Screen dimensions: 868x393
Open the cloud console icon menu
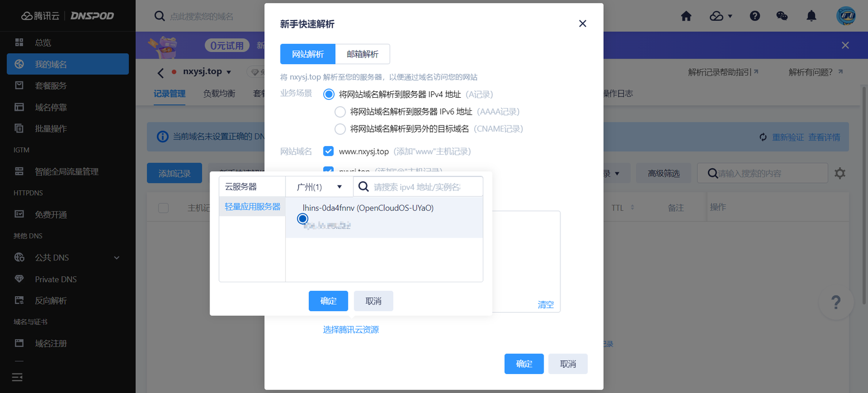tap(721, 16)
